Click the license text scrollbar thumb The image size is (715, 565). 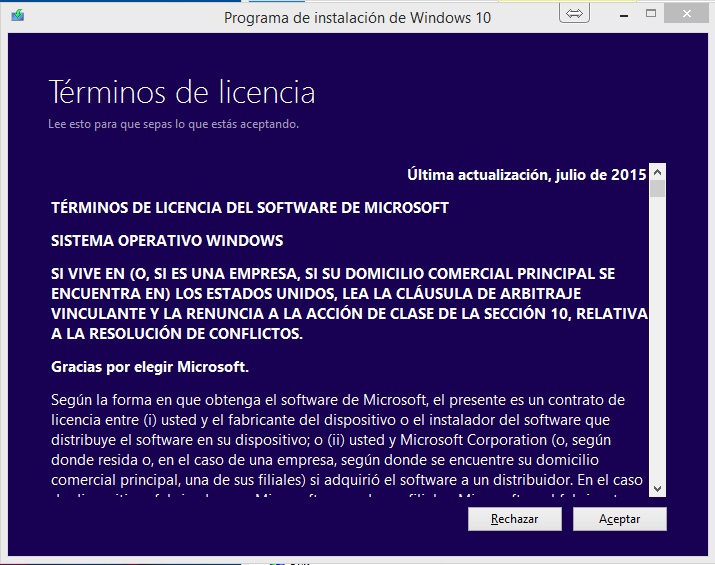[658, 189]
